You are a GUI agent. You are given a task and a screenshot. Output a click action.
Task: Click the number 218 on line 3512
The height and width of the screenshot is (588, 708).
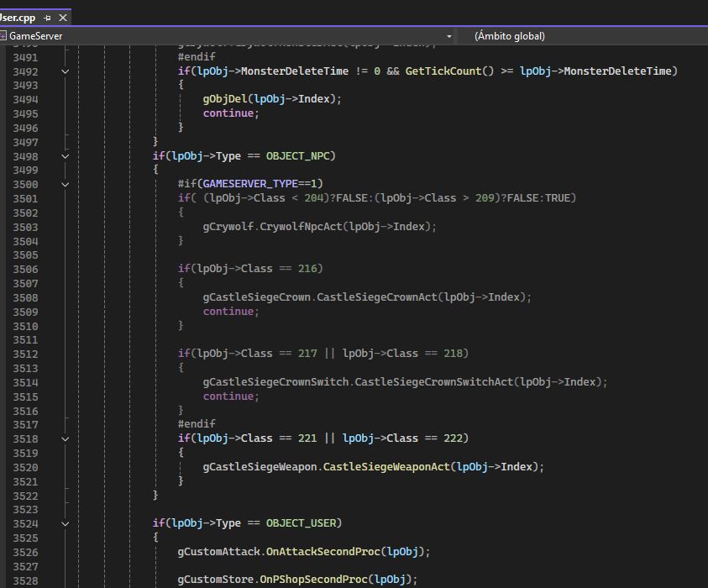click(453, 353)
